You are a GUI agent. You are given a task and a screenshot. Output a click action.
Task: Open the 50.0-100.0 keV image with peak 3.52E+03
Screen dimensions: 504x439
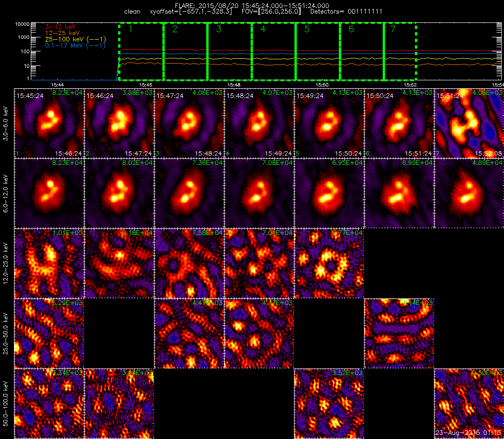pos(329,404)
